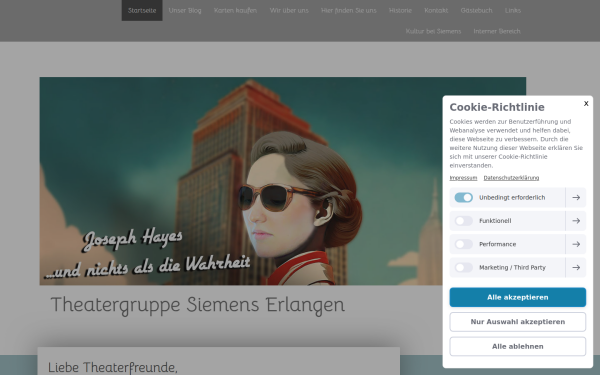Open the Kontakt menu item
600x375 pixels.
pyautogui.click(x=436, y=10)
